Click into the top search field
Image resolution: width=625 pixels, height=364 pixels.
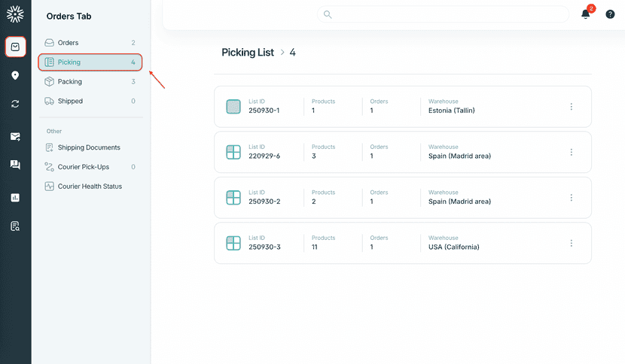coord(444,14)
